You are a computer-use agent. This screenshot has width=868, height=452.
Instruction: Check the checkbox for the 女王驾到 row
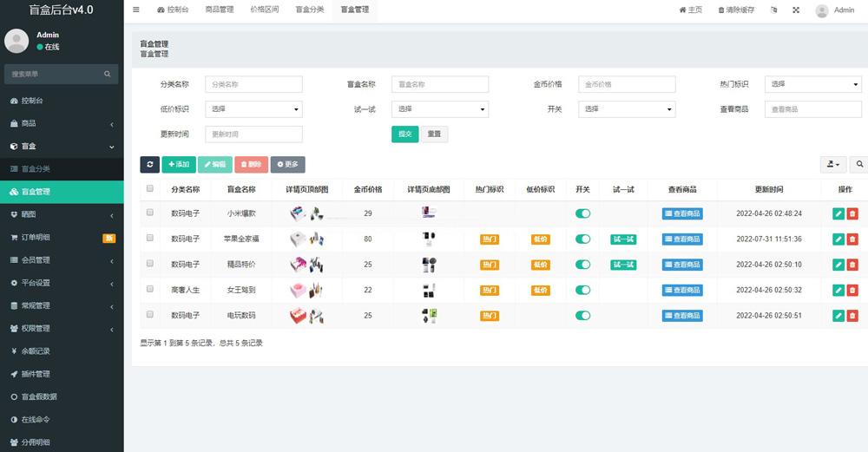pos(150,289)
